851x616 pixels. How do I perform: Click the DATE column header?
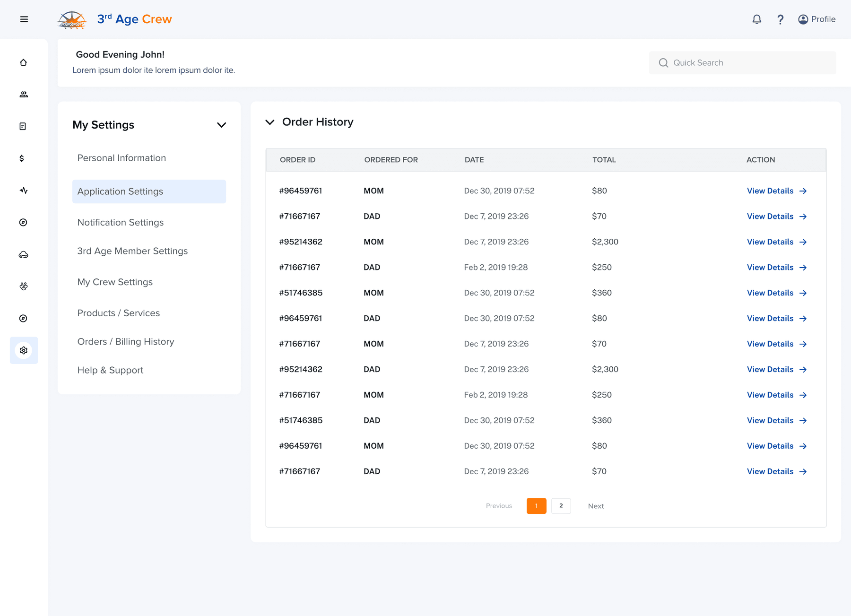474,160
